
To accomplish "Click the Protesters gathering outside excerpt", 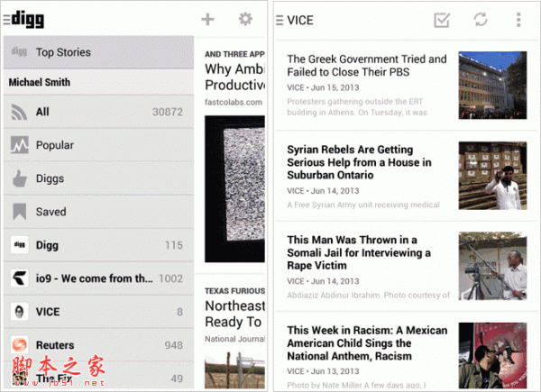I will click(x=357, y=107).
